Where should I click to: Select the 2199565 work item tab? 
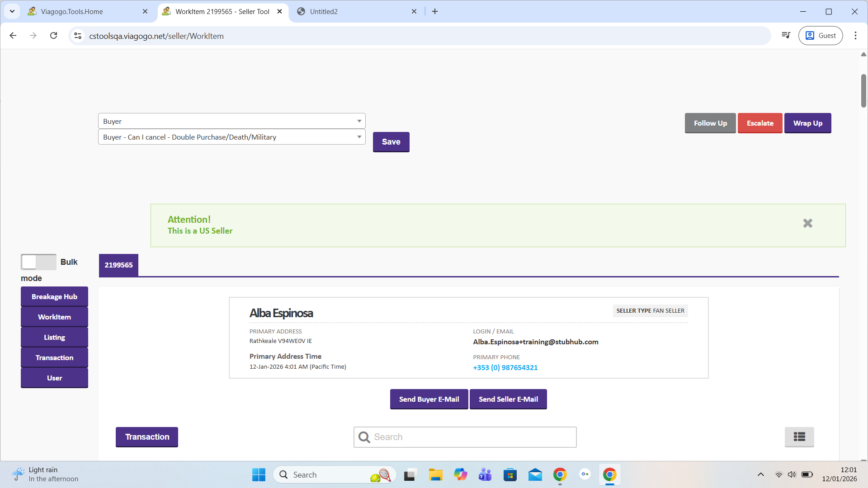(118, 265)
